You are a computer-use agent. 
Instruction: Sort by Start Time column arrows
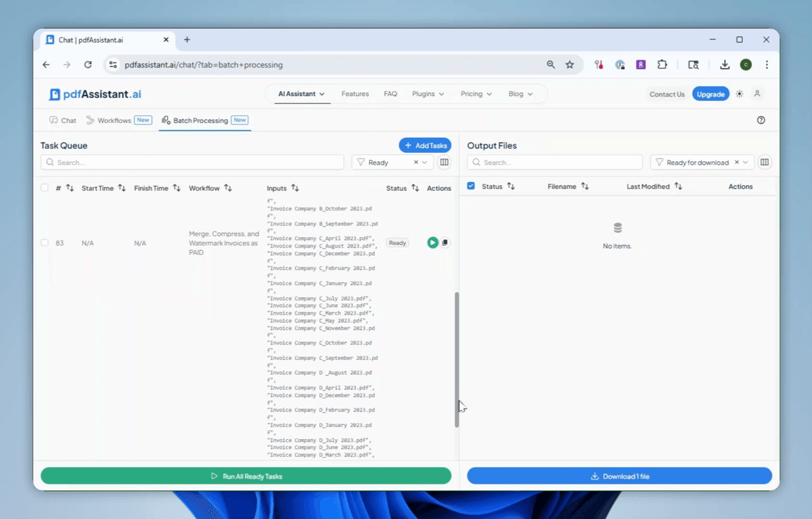122,188
